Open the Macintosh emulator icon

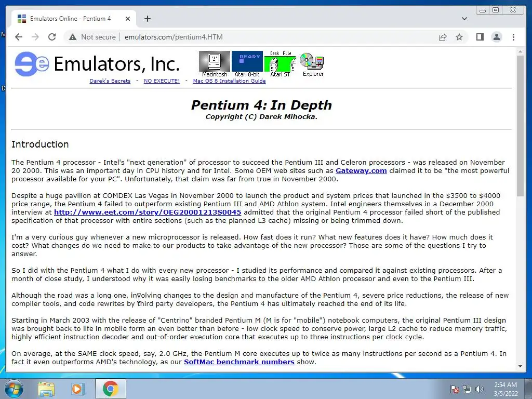point(215,64)
